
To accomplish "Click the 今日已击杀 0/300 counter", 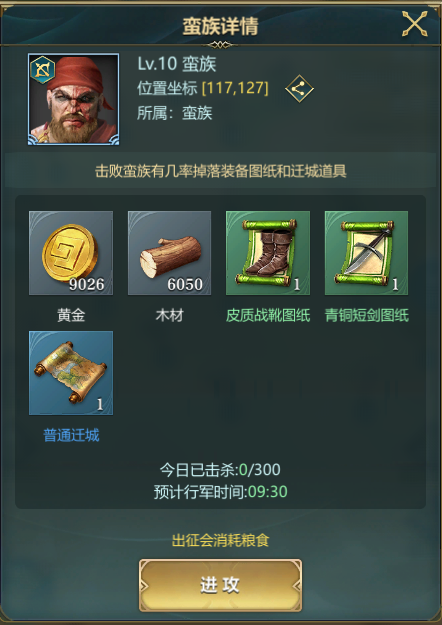I will 220,470.
